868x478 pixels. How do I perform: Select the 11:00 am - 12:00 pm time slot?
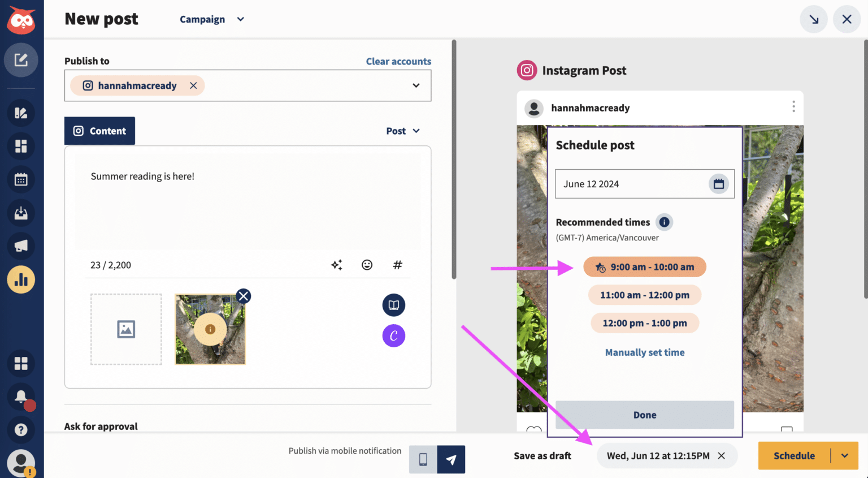644,295
